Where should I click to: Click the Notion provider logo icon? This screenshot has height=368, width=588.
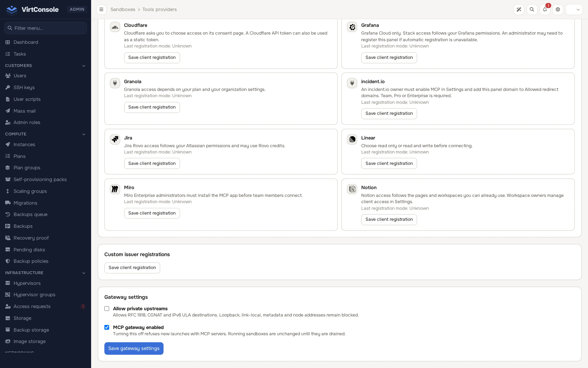tap(352, 189)
